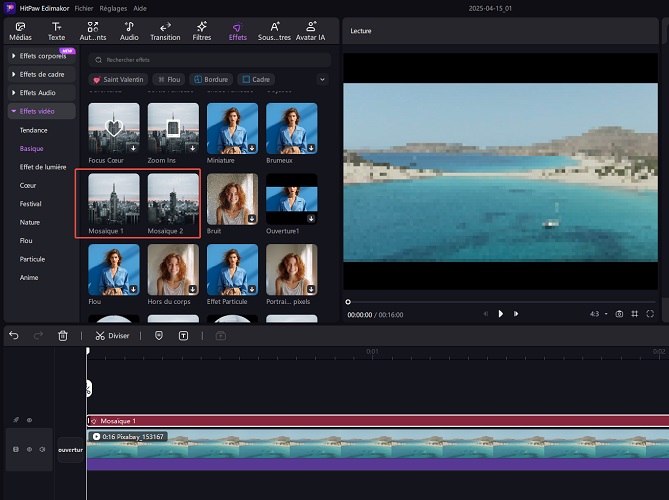Screen dimensions: 669x500
Task: Expand Effets corporels category
Action: pyautogui.click(x=41, y=56)
